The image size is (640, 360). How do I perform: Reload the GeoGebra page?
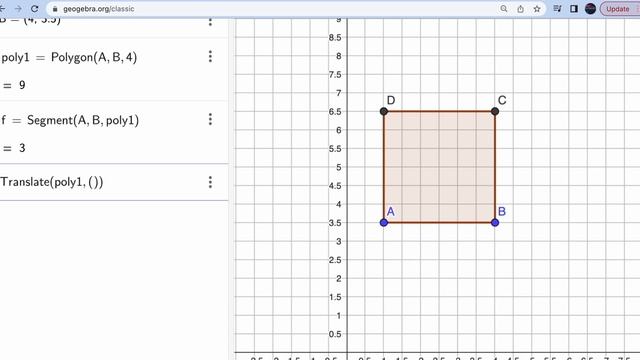click(x=35, y=9)
